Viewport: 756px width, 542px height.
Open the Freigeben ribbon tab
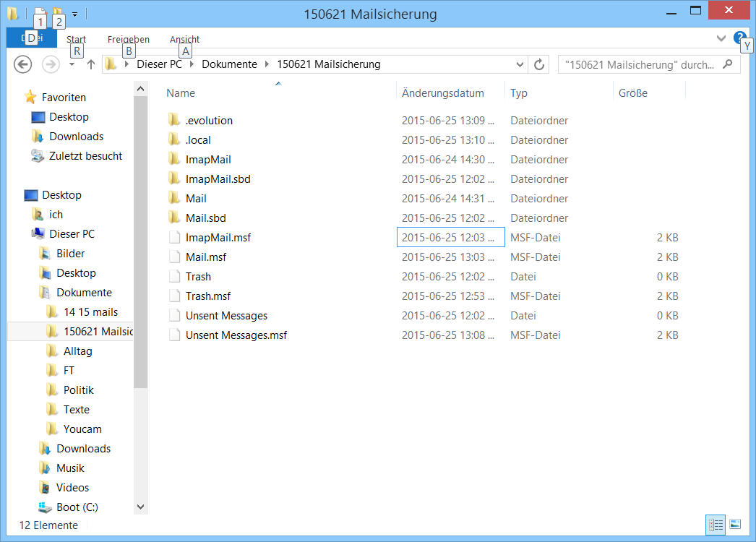point(128,40)
